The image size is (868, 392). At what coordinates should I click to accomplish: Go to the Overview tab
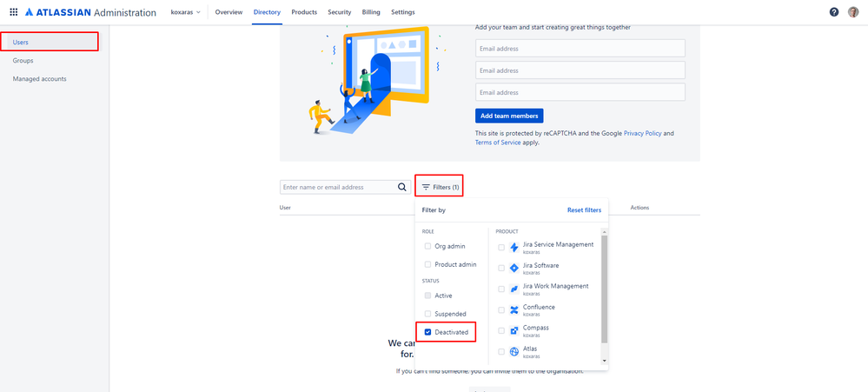pyautogui.click(x=229, y=12)
